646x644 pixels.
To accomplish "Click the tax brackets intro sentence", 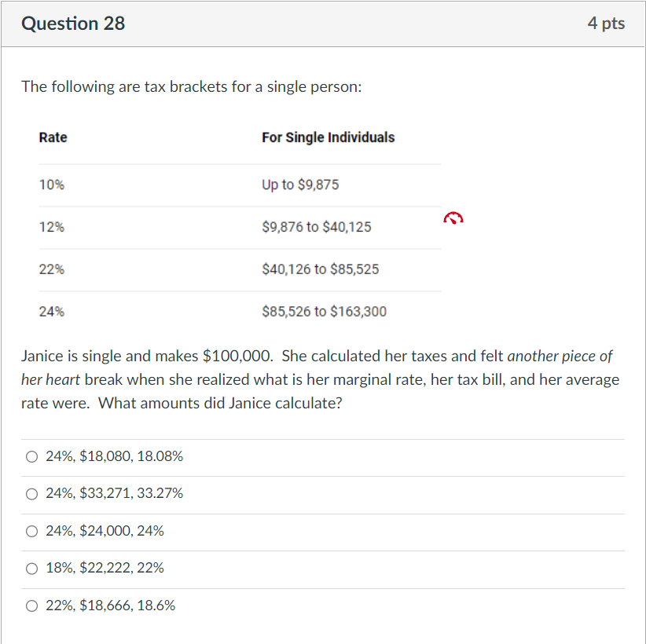I will click(192, 87).
